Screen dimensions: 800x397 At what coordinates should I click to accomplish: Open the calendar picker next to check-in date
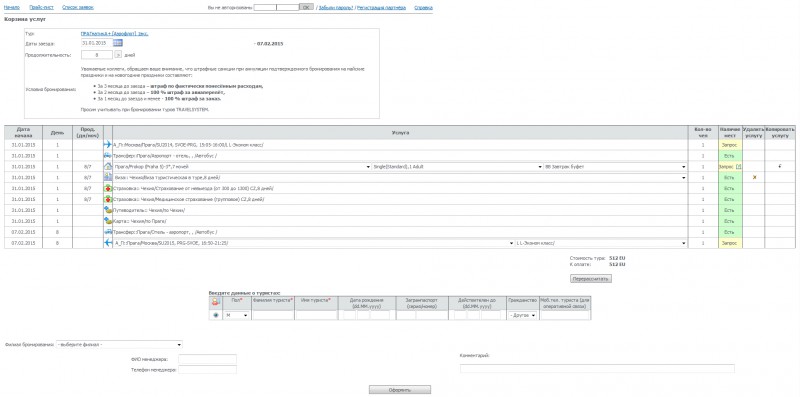118,43
